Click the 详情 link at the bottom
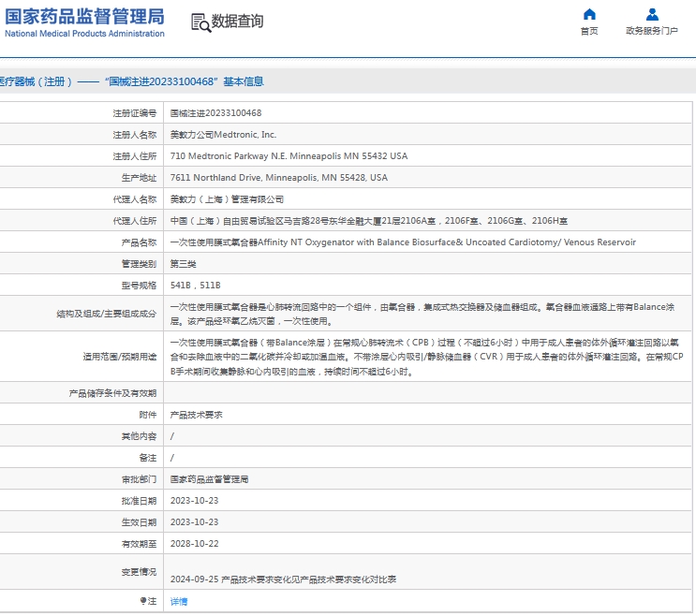 pyautogui.click(x=179, y=601)
